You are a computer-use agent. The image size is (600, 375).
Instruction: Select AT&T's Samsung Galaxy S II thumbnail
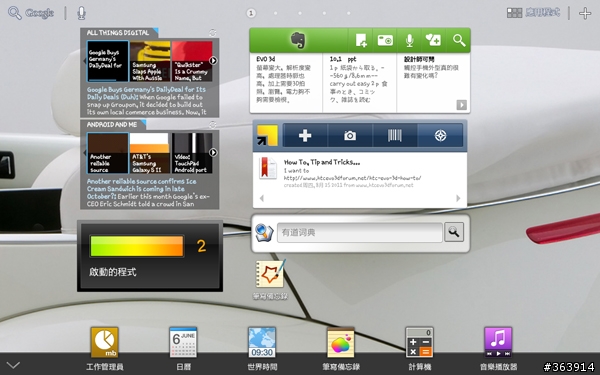pos(150,153)
